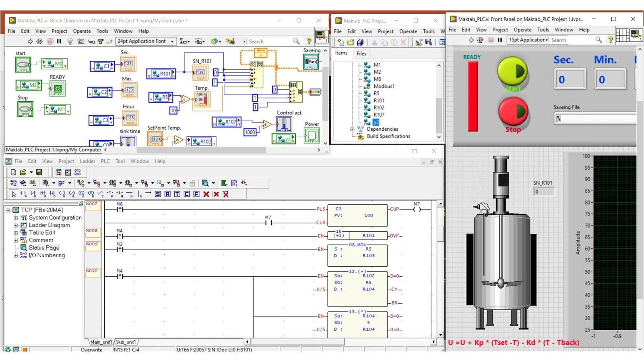Image resolution: width=644 pixels, height=362 pixels.
Task: Expand the Ladder Diagram tree node
Action: tap(16, 225)
